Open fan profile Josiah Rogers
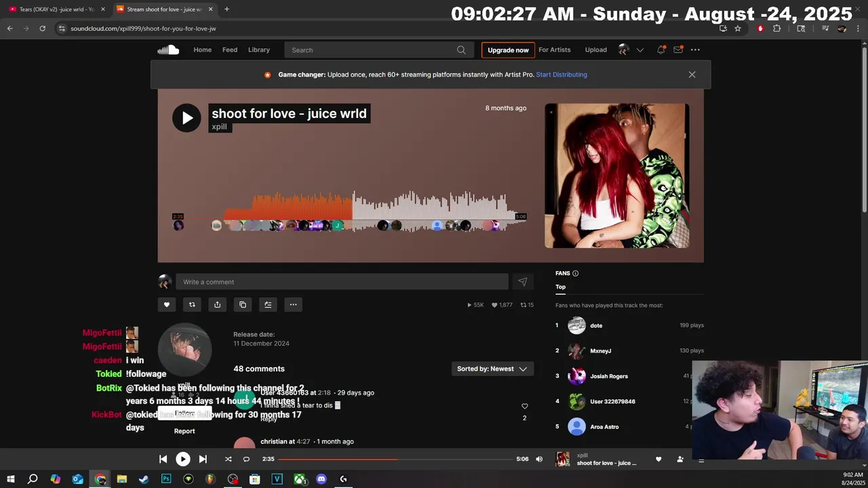This screenshot has width=868, height=488. 609,376
